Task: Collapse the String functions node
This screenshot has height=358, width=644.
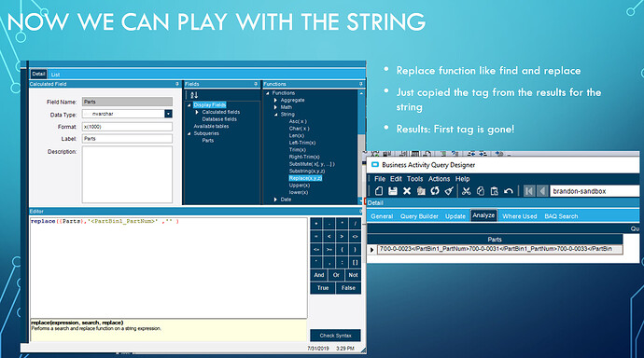Action: (x=275, y=115)
